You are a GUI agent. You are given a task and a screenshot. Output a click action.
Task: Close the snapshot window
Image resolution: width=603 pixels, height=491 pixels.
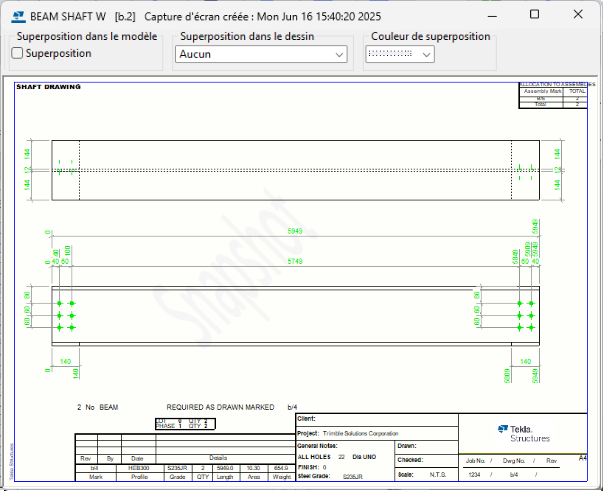pos(578,15)
